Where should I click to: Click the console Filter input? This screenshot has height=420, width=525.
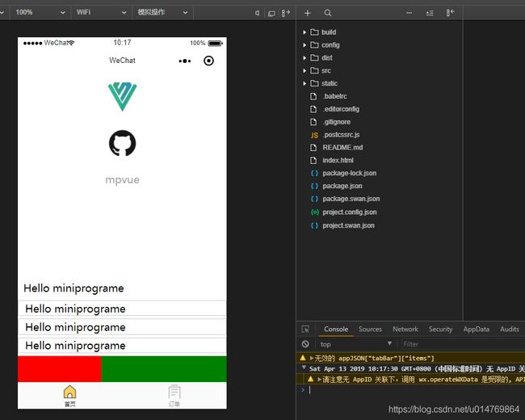[462, 344]
